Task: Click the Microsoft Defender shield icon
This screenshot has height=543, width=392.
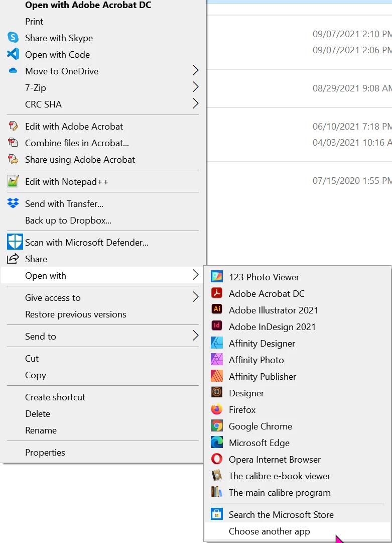Action: 15,242
